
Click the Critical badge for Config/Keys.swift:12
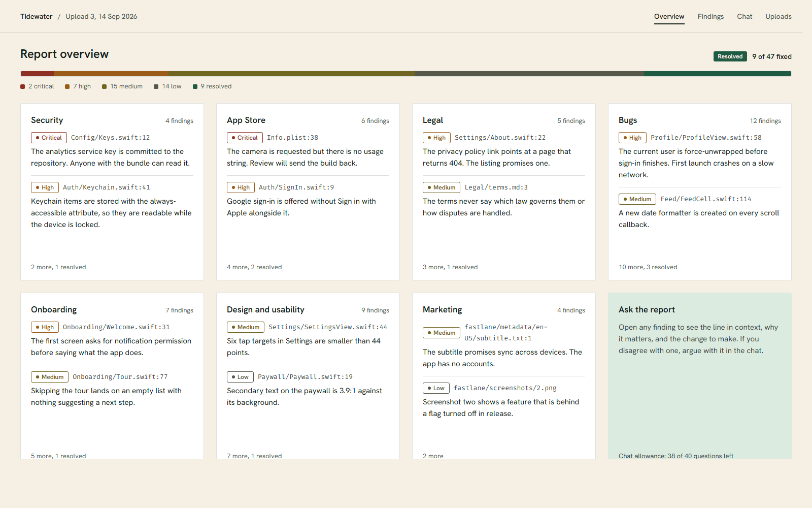[49, 138]
